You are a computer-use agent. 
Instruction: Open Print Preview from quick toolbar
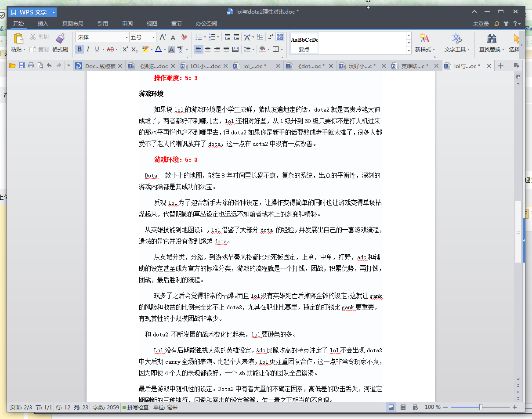pyautogui.click(x=40, y=66)
